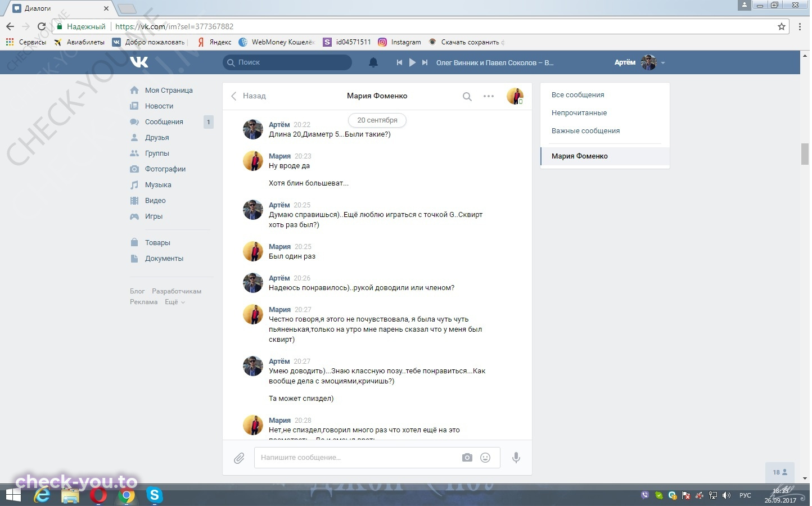Open 'Сообщения' in left menu
This screenshot has height=506, width=812.
tap(164, 121)
